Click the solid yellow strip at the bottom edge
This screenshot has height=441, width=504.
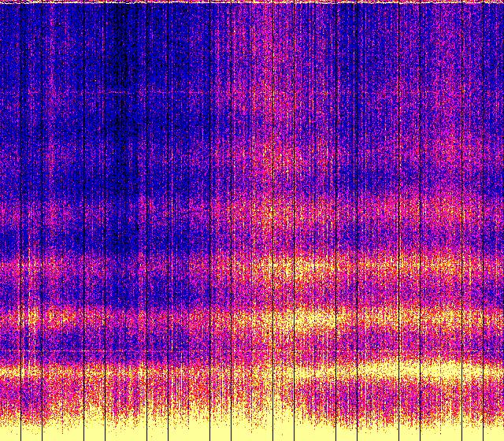pyautogui.click(x=252, y=433)
